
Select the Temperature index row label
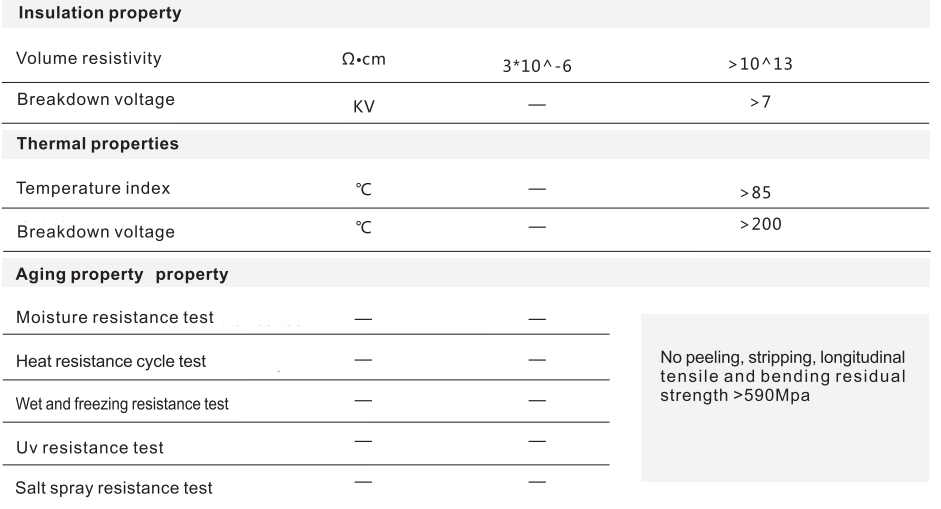93,188
